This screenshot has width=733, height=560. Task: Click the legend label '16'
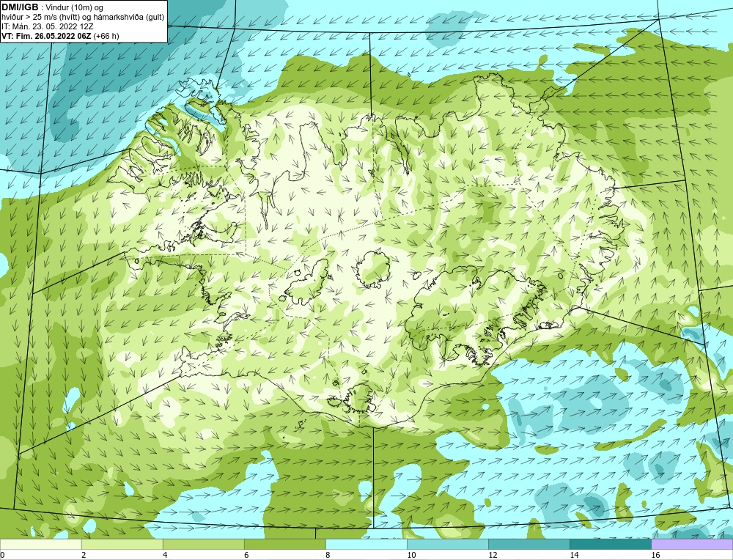pos(655,555)
